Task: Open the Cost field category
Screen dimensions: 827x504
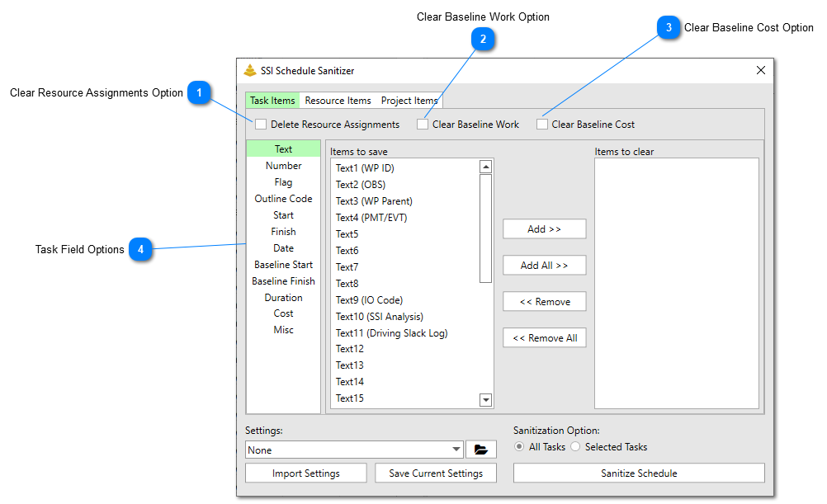Action: point(283,313)
